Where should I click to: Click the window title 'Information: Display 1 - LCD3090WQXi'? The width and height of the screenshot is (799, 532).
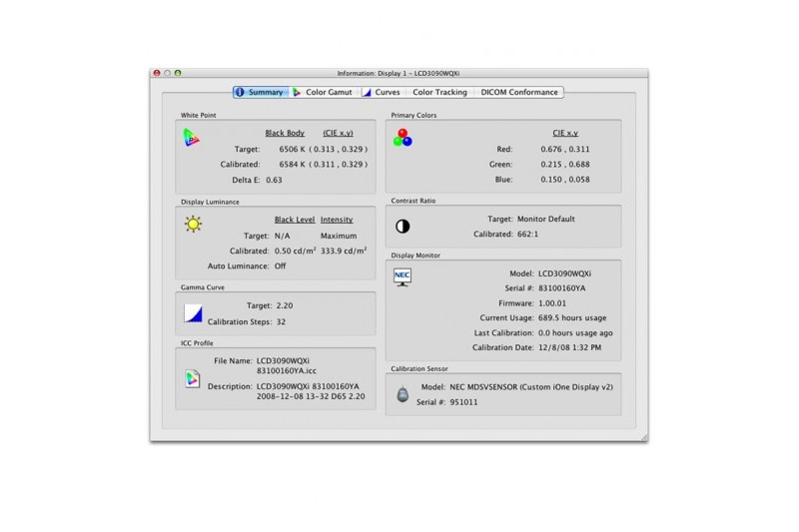(x=398, y=73)
